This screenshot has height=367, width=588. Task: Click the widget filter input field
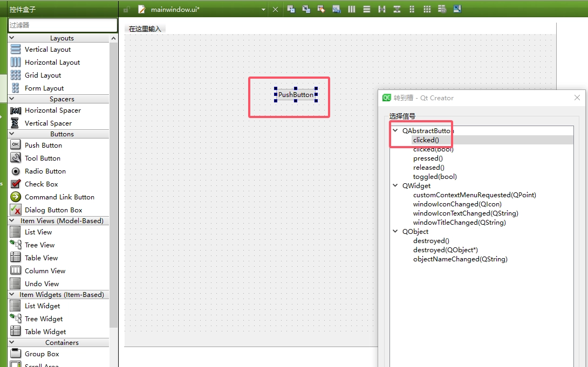63,25
